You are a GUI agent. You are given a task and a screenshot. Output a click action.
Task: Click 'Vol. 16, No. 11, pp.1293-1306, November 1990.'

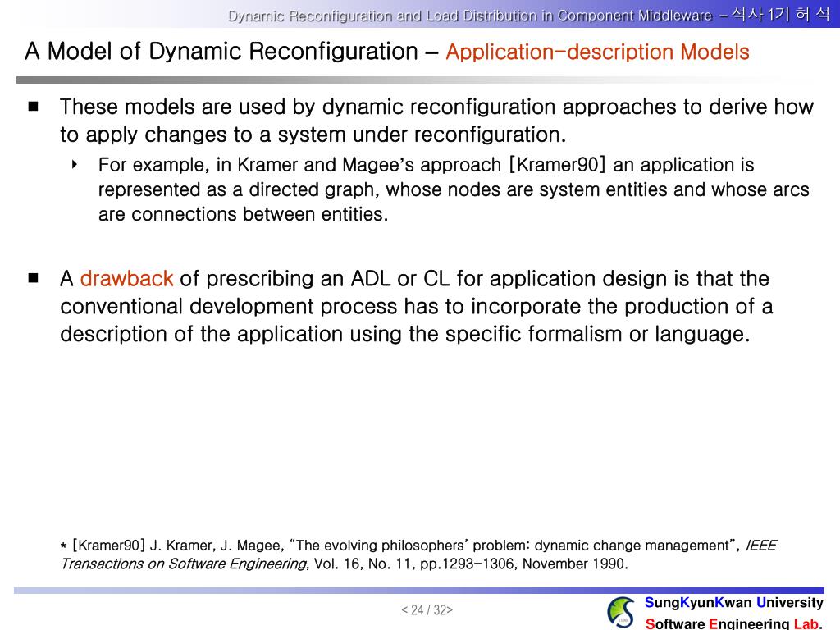(x=470, y=564)
